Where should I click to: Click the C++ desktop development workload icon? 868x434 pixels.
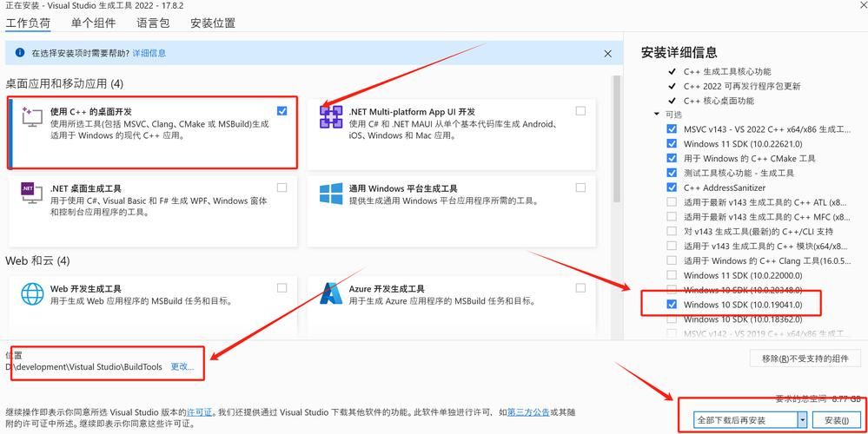tap(32, 116)
